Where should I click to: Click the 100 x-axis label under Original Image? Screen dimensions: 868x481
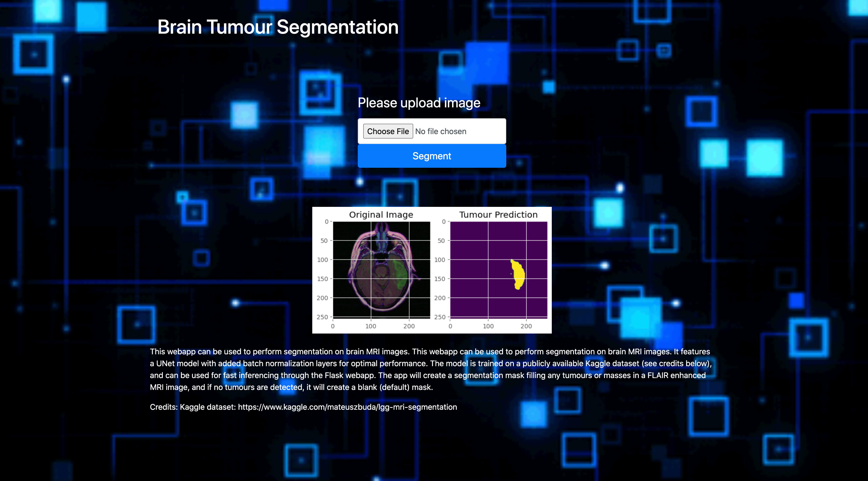pos(371,326)
